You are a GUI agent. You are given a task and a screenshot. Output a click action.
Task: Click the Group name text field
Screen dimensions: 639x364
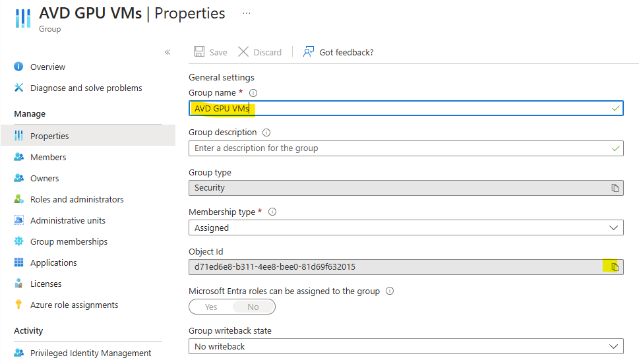[406, 108]
